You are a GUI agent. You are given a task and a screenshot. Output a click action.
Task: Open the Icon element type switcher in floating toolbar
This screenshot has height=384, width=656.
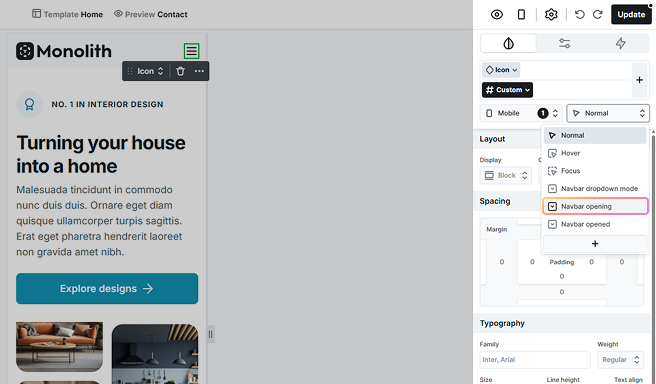click(150, 71)
